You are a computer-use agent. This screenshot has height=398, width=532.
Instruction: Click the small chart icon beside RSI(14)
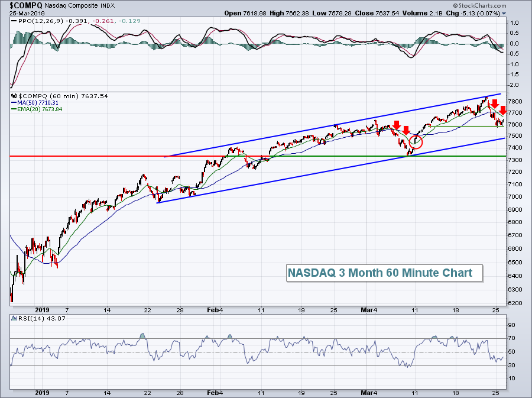(14, 319)
